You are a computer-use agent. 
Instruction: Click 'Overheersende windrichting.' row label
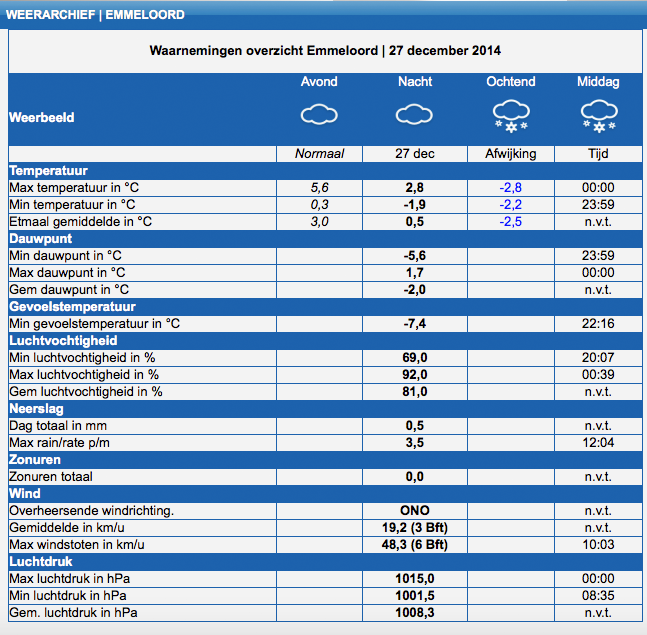click(92, 511)
